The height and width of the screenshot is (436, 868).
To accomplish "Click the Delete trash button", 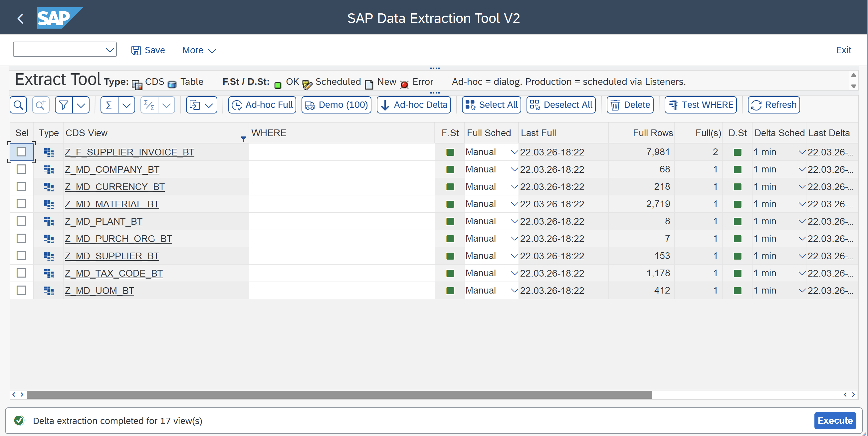I will point(630,105).
